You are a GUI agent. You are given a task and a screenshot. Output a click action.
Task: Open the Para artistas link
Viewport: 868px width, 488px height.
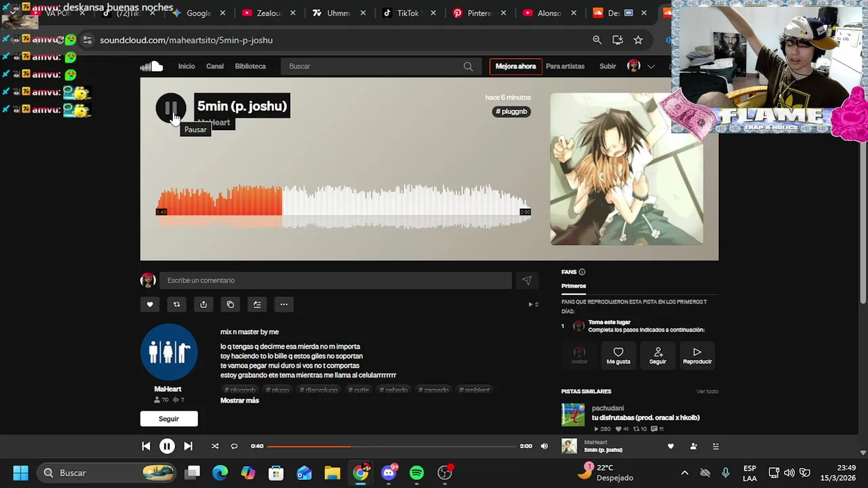point(565,66)
